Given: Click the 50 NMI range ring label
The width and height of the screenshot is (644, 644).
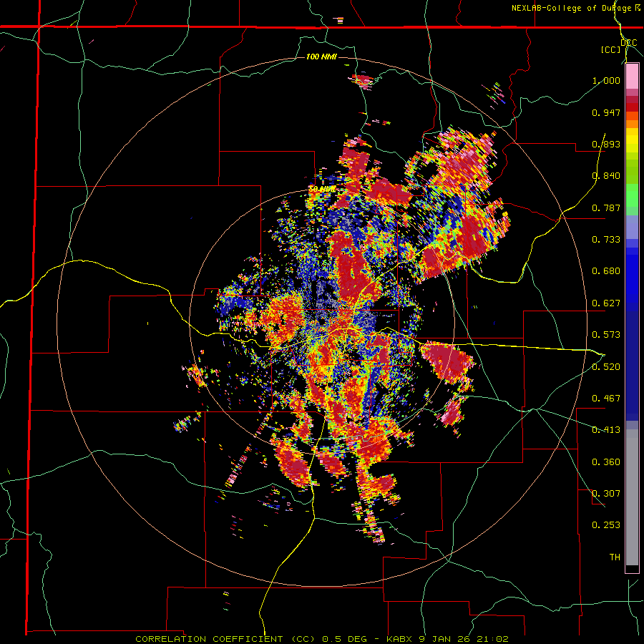Looking at the screenshot, I should tap(321, 190).
